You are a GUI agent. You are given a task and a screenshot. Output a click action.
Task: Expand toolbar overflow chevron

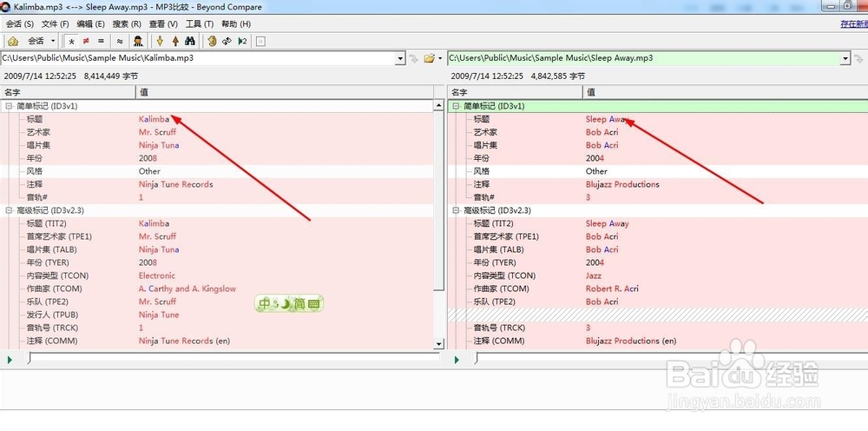260,41
